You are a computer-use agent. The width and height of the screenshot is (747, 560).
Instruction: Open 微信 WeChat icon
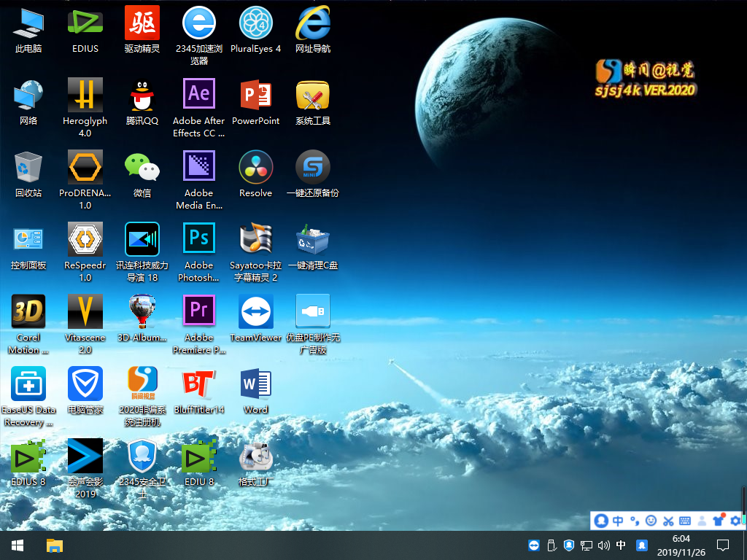tap(142, 167)
